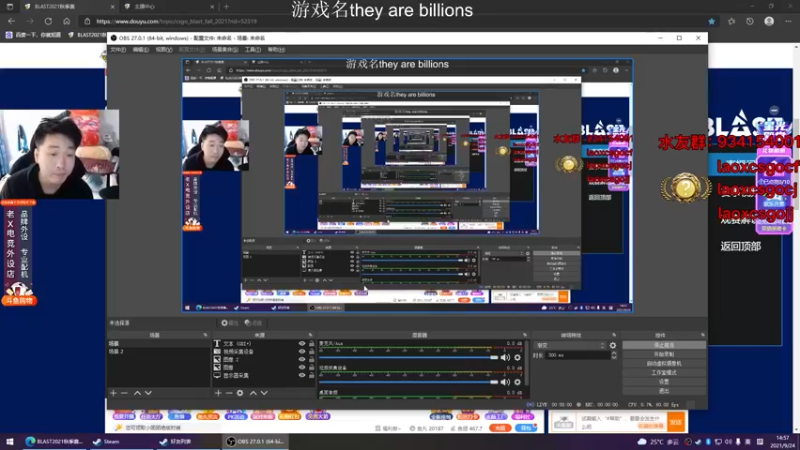
Task: Open Windows Start menu
Action: coord(9,442)
